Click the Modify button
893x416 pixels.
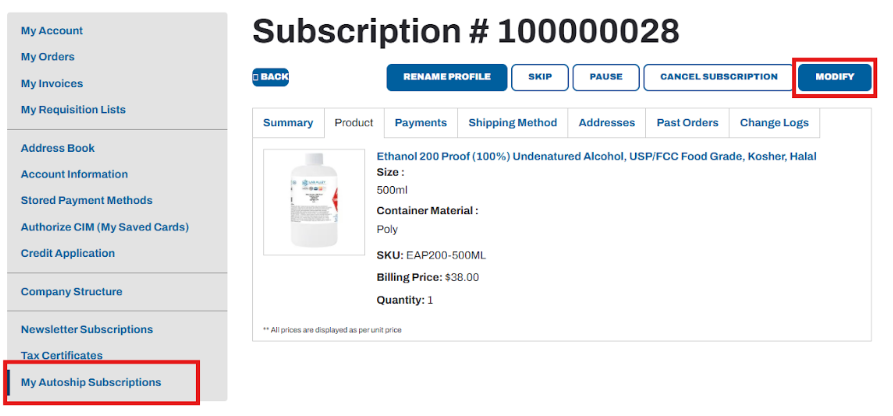point(835,77)
